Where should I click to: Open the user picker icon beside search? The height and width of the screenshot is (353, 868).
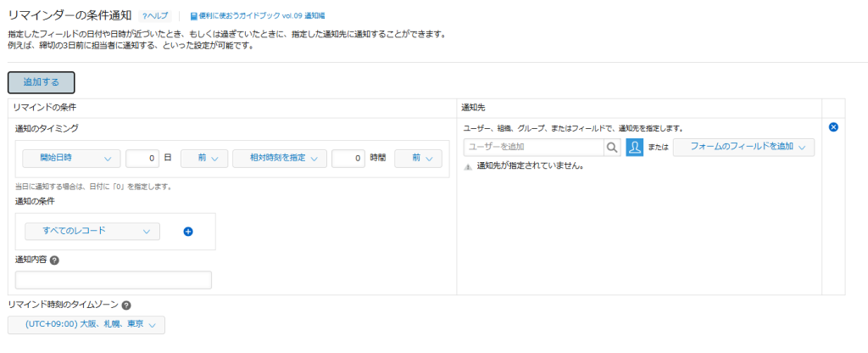[634, 147]
